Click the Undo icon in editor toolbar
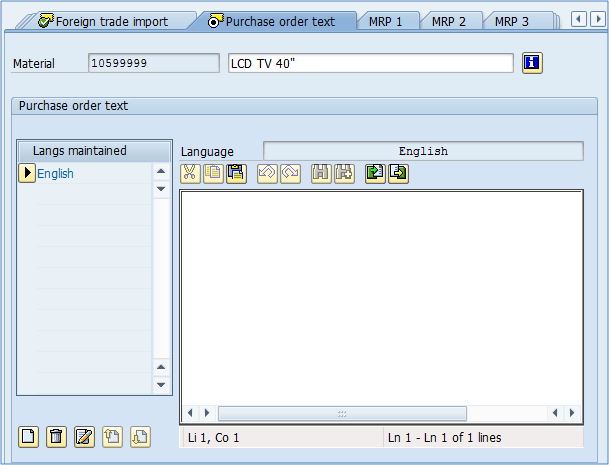 coord(266,173)
